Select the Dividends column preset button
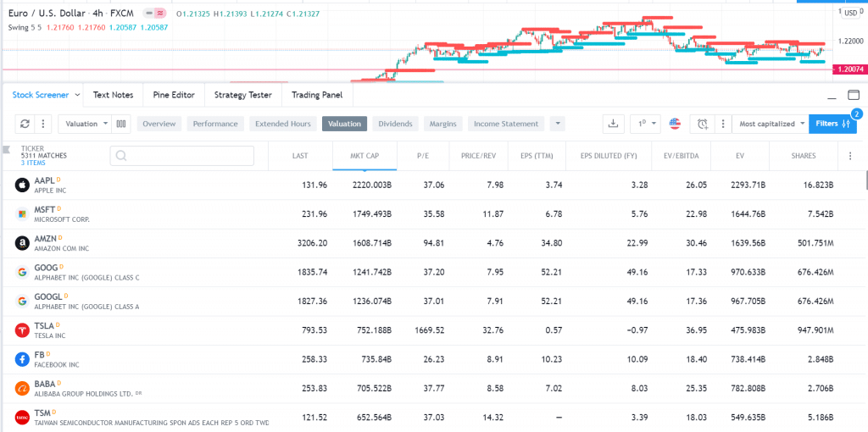This screenshot has width=868, height=432. 395,124
